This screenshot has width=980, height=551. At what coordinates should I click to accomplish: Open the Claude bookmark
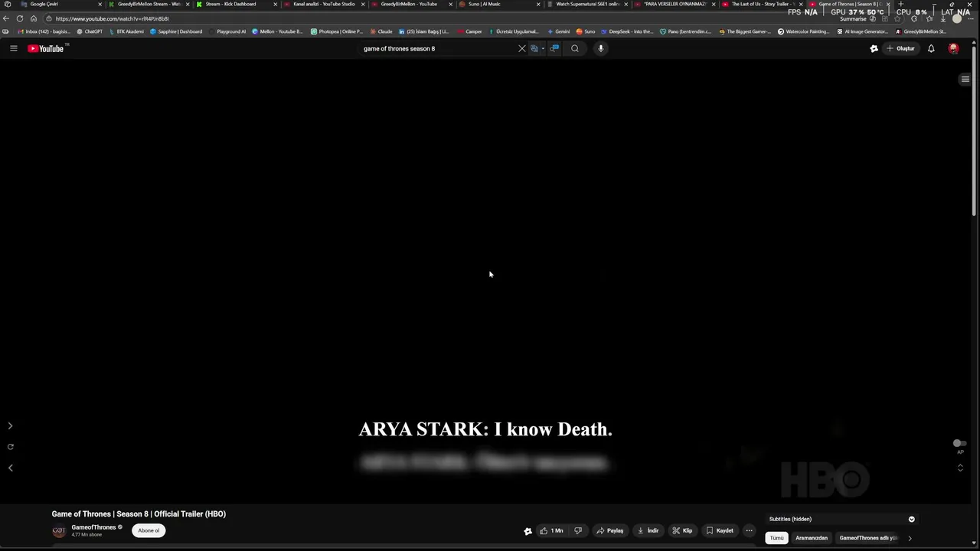click(x=381, y=31)
